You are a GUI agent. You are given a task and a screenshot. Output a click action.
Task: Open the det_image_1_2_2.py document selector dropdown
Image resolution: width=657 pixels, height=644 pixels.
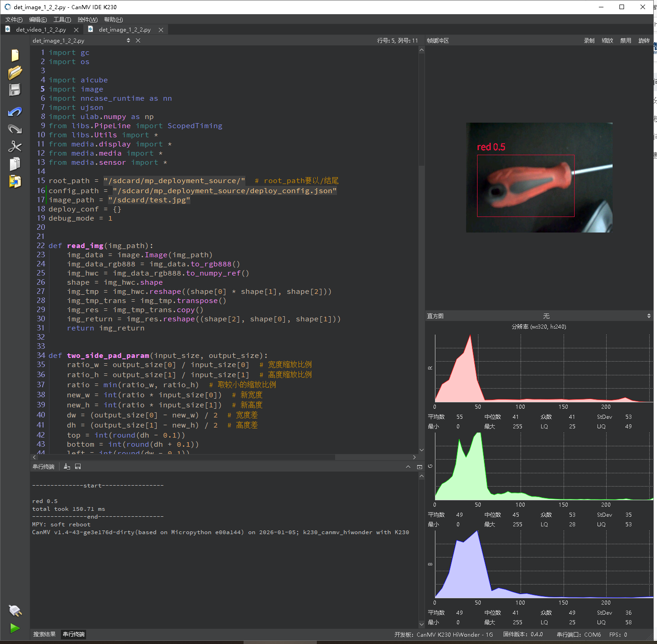[128, 41]
